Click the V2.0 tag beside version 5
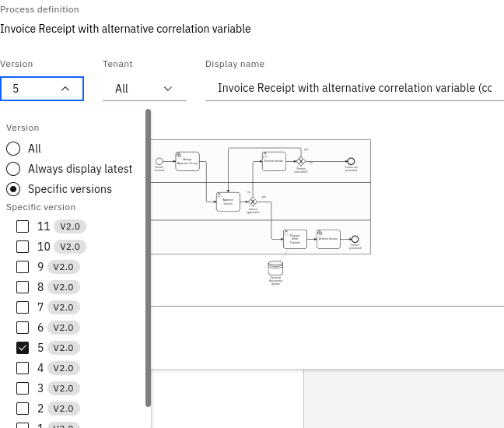 [x=64, y=348]
